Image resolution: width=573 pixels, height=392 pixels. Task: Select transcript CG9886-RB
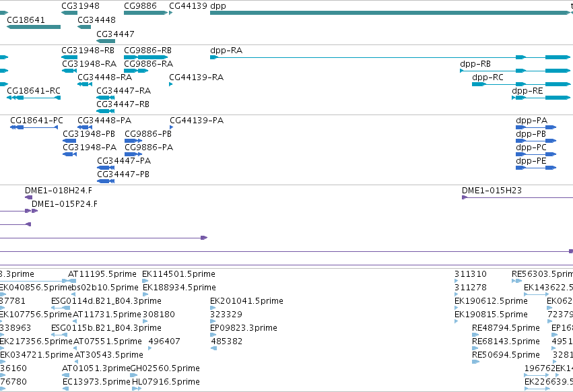146,57
